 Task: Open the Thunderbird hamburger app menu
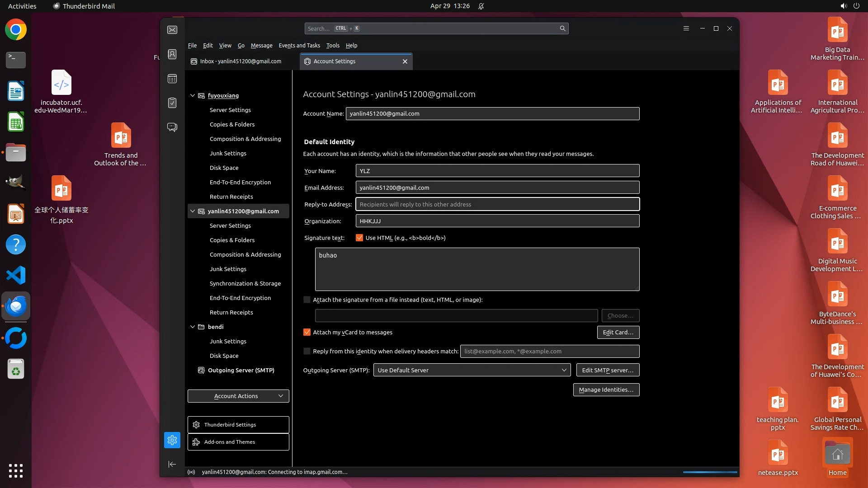point(686,28)
